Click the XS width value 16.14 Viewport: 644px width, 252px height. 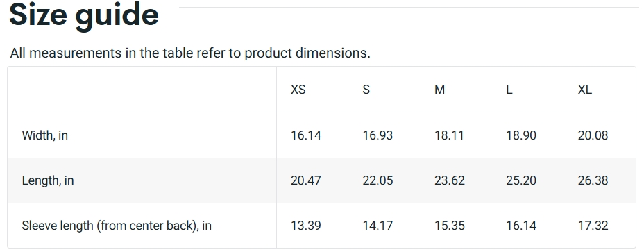(306, 135)
